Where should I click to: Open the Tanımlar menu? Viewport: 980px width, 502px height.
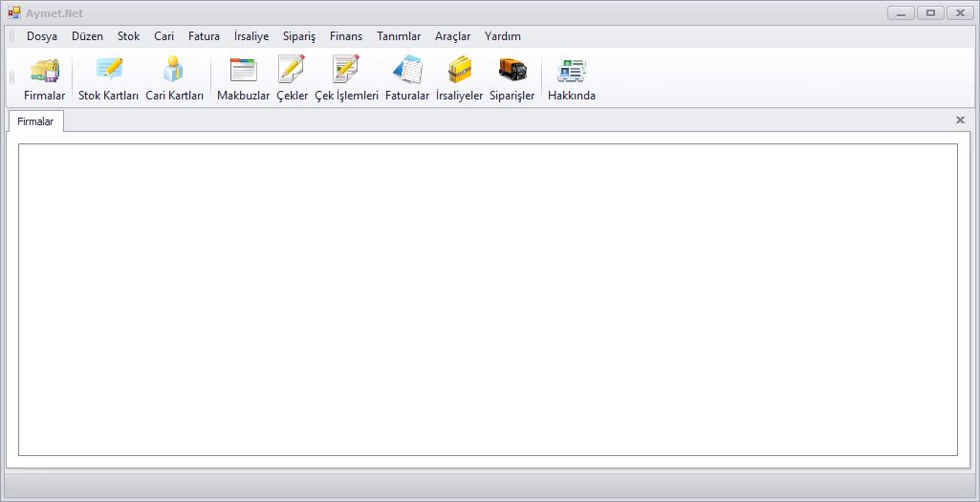coord(399,36)
